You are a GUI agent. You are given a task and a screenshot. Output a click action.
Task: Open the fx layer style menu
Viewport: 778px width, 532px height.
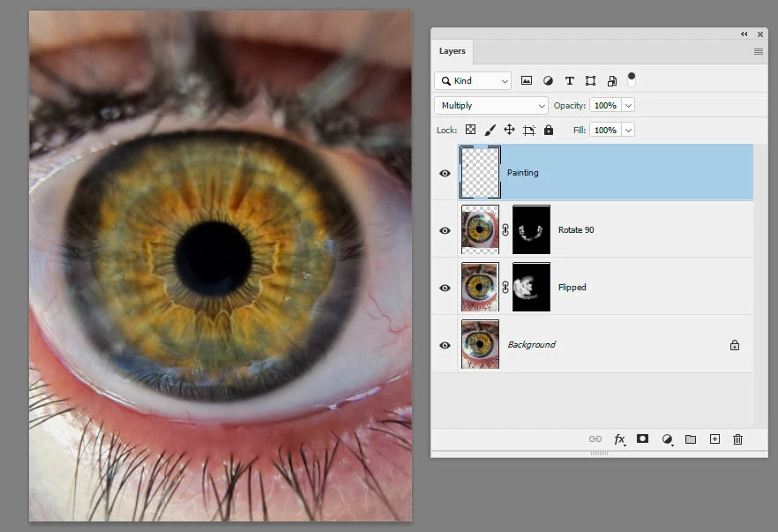tap(620, 439)
